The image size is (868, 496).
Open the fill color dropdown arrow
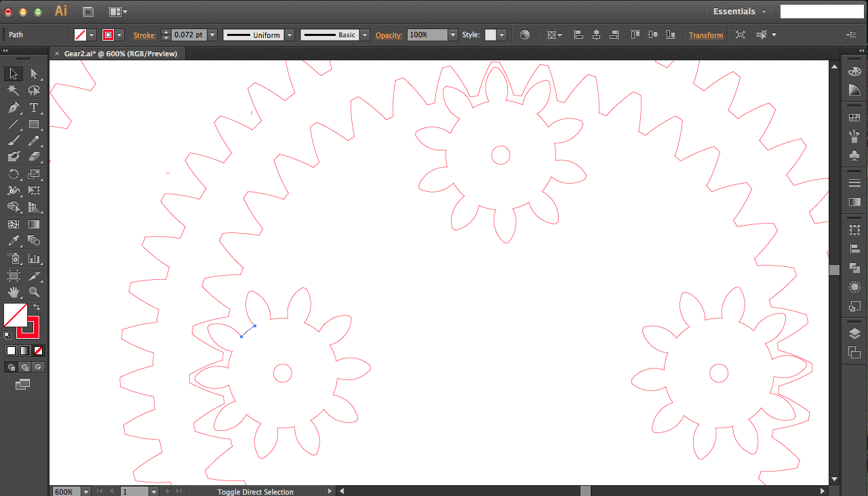coord(92,35)
